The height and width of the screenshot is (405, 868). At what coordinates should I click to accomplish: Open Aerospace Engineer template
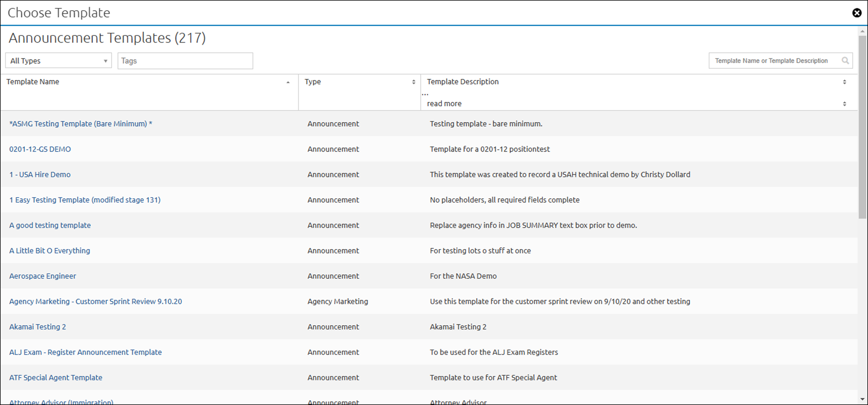point(43,276)
